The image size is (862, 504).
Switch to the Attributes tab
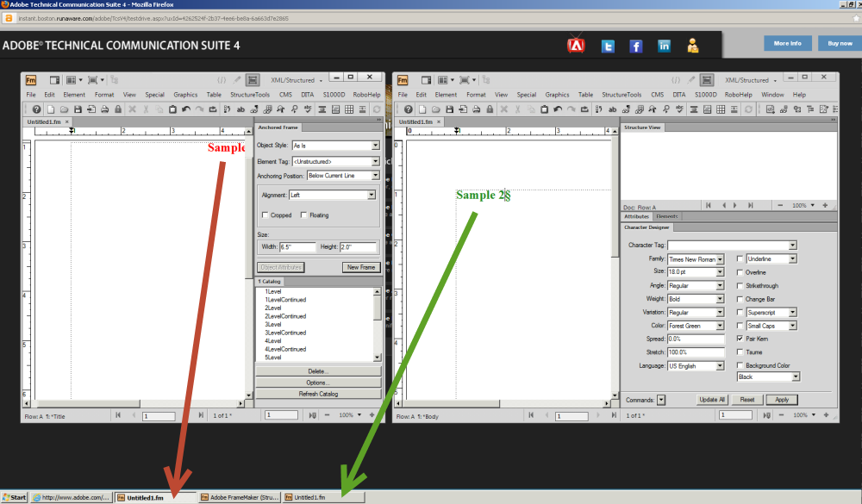(x=637, y=216)
